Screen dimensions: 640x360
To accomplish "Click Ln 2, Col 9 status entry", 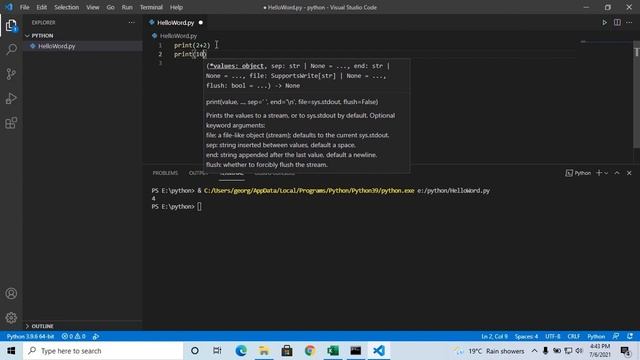I will coord(494,336).
